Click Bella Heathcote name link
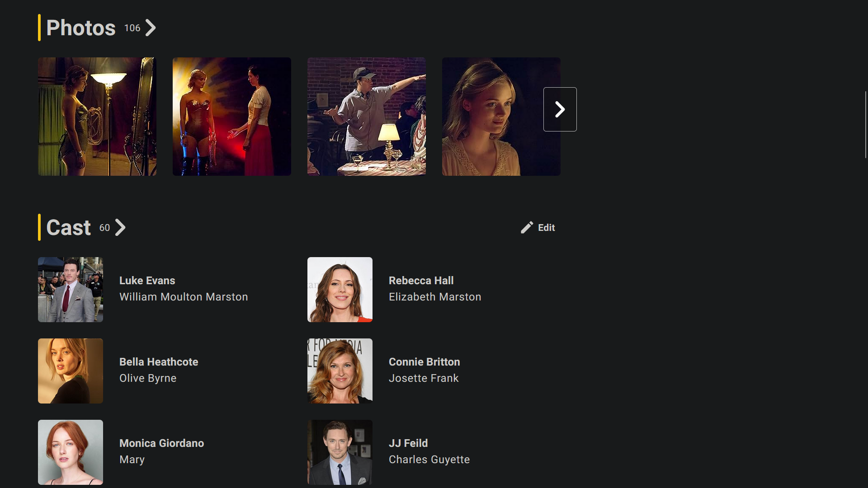868x488 pixels. click(159, 362)
